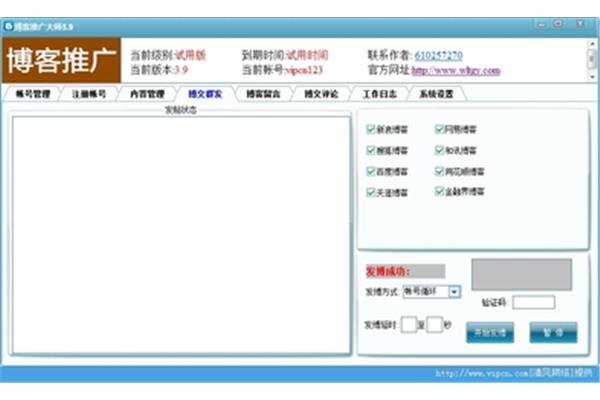
Task: Minimize the window
Action: [x=541, y=24]
